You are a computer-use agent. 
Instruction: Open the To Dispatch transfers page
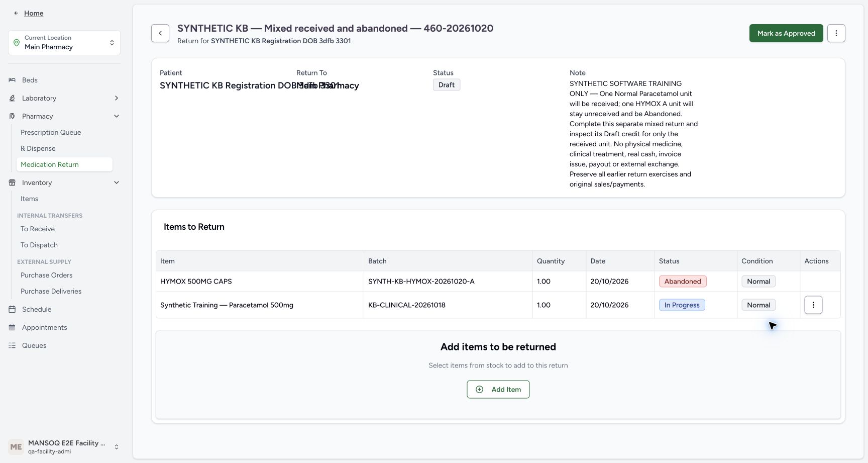pos(39,245)
